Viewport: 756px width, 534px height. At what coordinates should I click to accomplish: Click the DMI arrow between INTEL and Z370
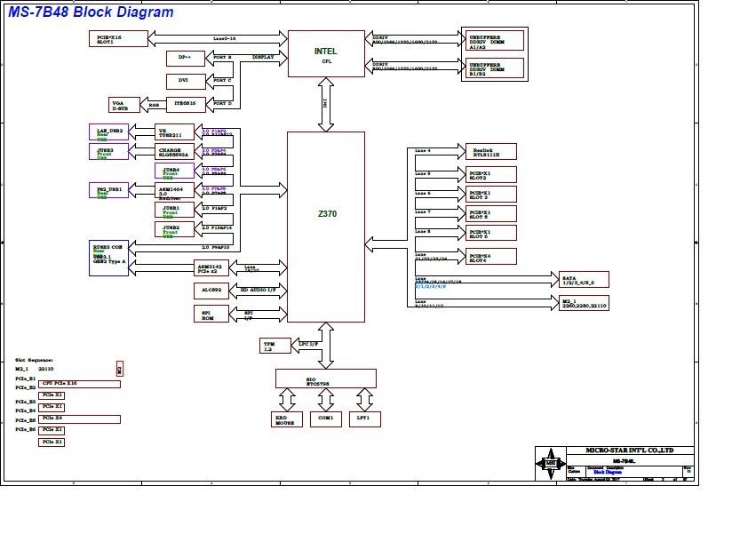(325, 104)
